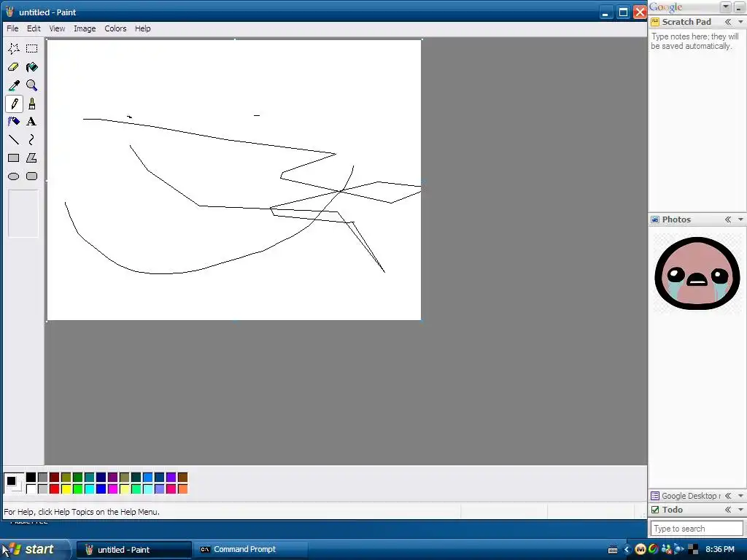Open the Scratch Pad options dropdown

coord(740,22)
